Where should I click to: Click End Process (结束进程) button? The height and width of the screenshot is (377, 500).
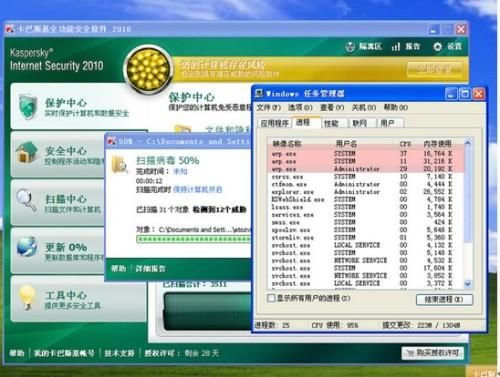(444, 299)
